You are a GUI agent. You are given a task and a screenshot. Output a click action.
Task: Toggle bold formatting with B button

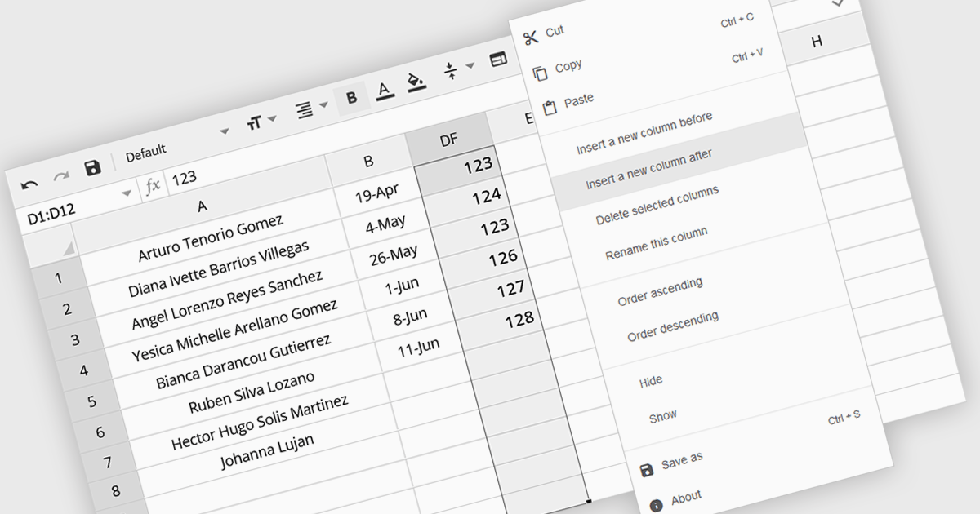click(351, 98)
